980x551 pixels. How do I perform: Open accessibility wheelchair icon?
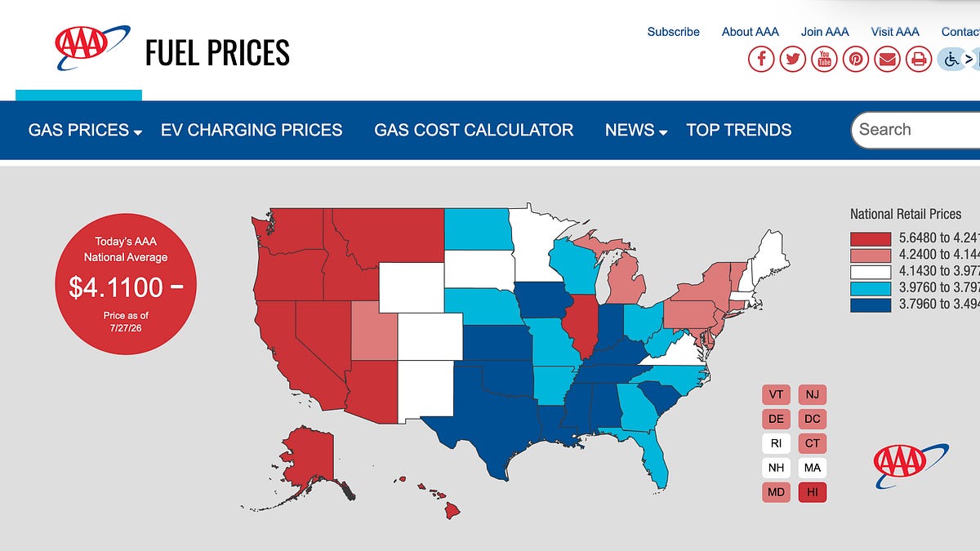pyautogui.click(x=951, y=59)
